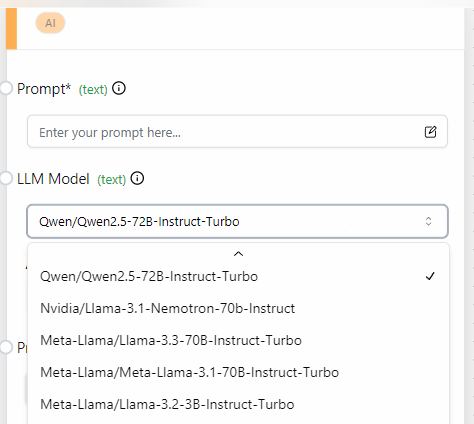Image resolution: width=474 pixels, height=424 pixels.
Task: Choose Nvidia/Llama-3.1-Nemotron-70b-Instruct model
Action: coord(238,308)
